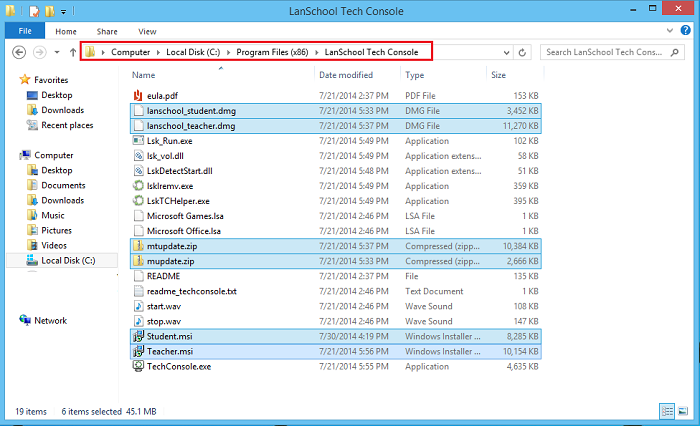Open the File menu tab
The image size is (700, 426).
click(x=25, y=31)
